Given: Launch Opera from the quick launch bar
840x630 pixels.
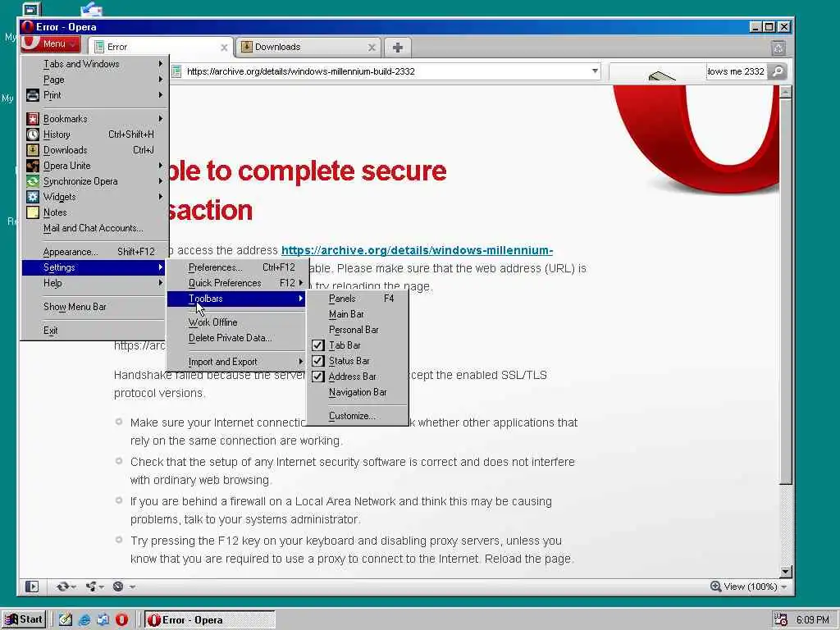Looking at the screenshot, I should pyautogui.click(x=121, y=620).
